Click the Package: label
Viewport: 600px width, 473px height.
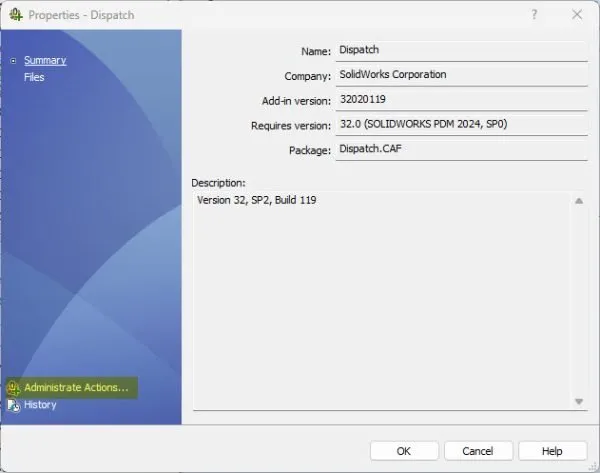310,150
